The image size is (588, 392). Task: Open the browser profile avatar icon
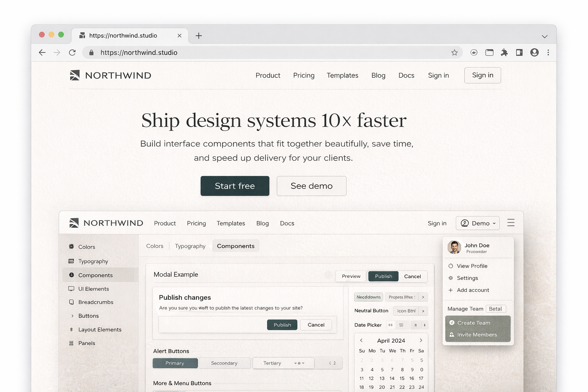click(534, 52)
